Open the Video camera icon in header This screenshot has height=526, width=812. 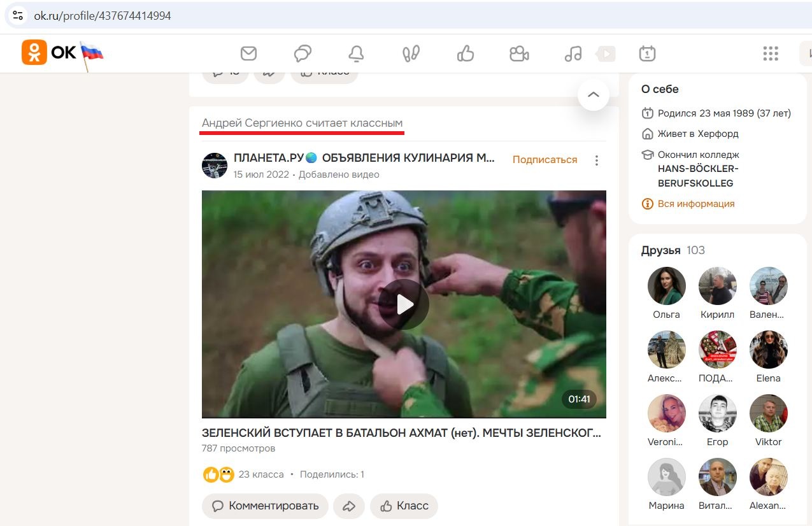520,53
